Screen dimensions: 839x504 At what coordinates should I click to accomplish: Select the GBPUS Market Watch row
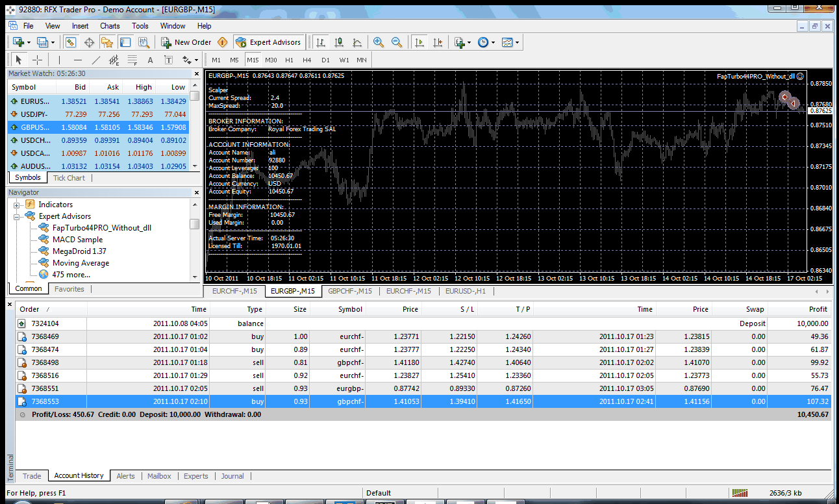pos(98,127)
